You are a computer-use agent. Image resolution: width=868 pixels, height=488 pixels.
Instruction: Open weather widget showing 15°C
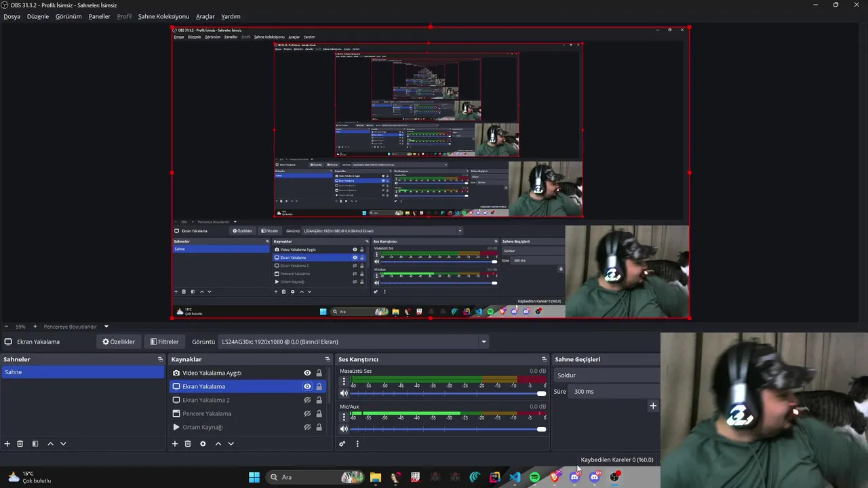29,477
